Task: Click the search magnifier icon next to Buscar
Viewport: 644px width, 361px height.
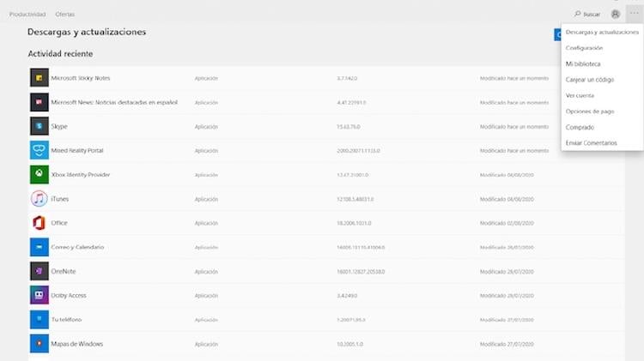Action: [x=578, y=14]
